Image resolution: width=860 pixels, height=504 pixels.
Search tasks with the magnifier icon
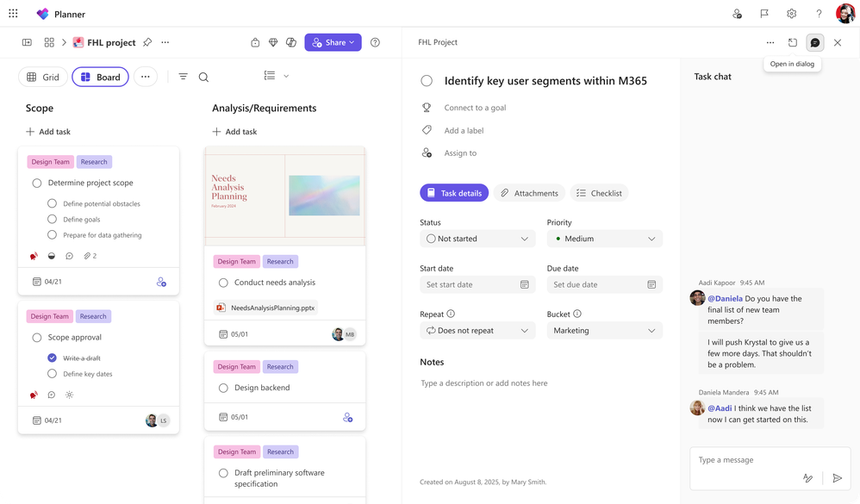(203, 77)
